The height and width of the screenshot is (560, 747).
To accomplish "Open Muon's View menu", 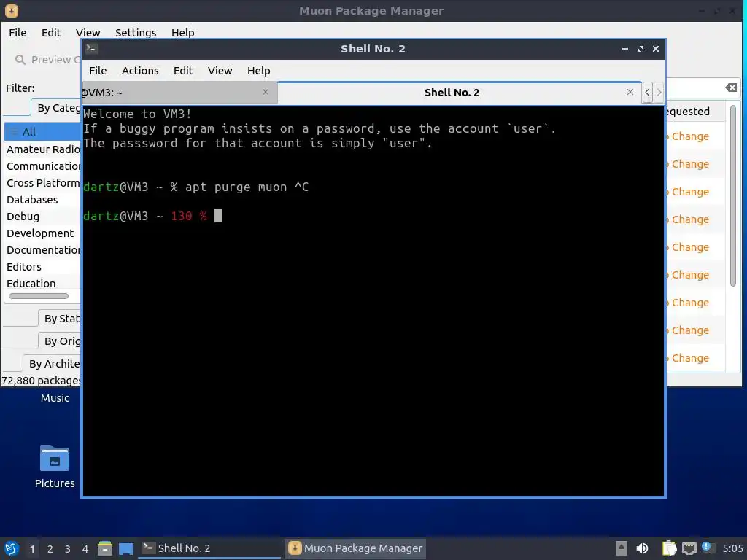I will [x=88, y=33].
